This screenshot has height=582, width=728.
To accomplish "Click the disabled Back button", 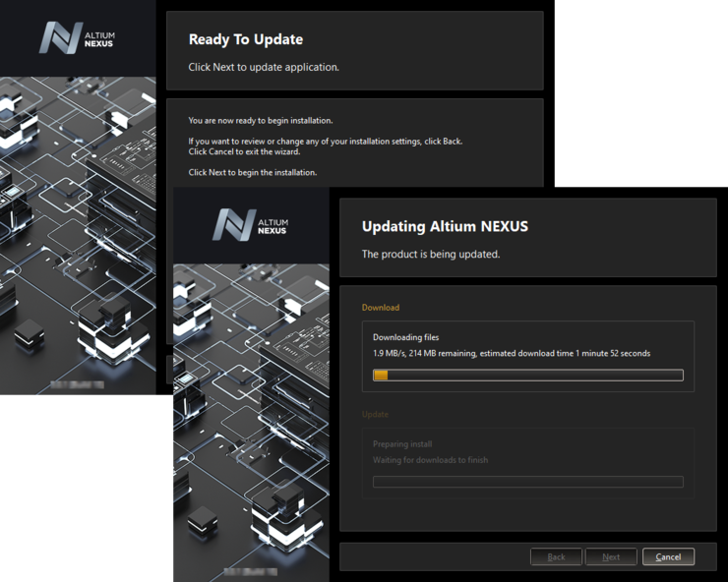I will [556, 556].
